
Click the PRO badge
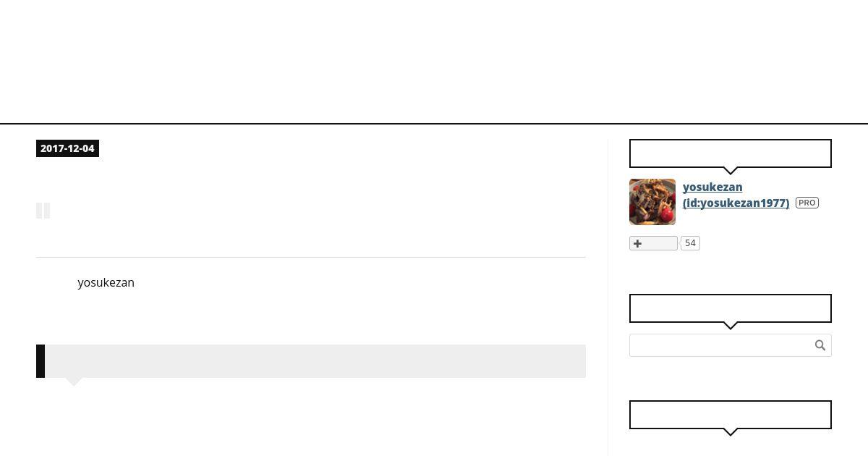click(807, 203)
